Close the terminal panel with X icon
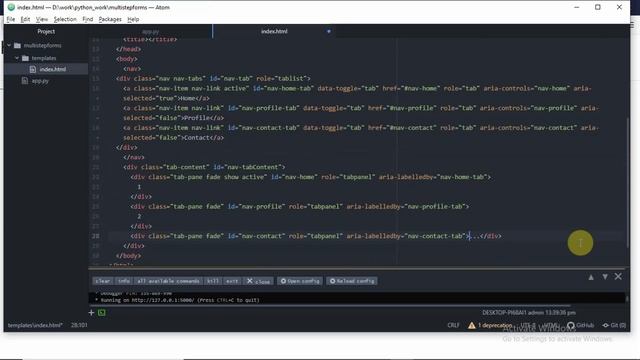 (x=618, y=276)
